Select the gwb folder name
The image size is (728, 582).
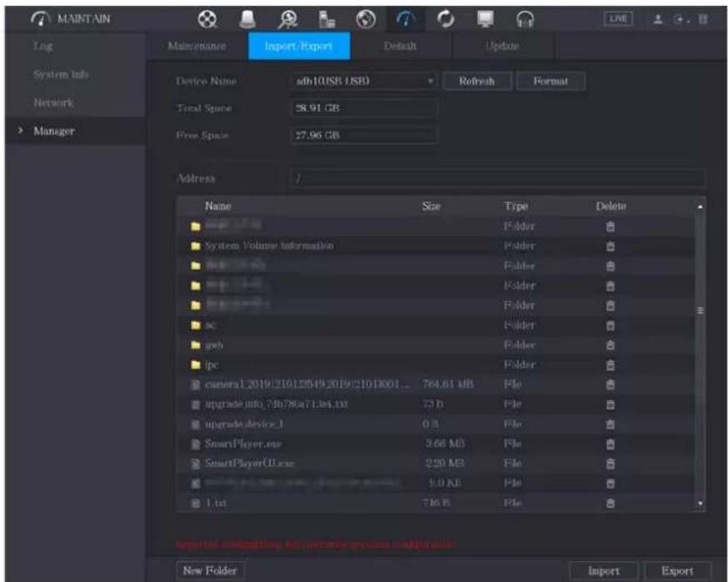click(214, 345)
